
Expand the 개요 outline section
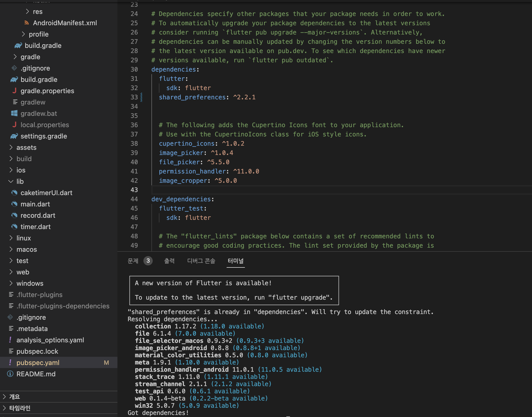tap(4, 397)
